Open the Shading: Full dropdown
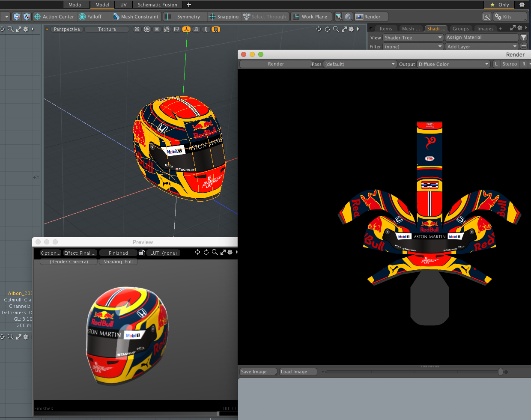The width and height of the screenshot is (531, 420). tap(118, 262)
